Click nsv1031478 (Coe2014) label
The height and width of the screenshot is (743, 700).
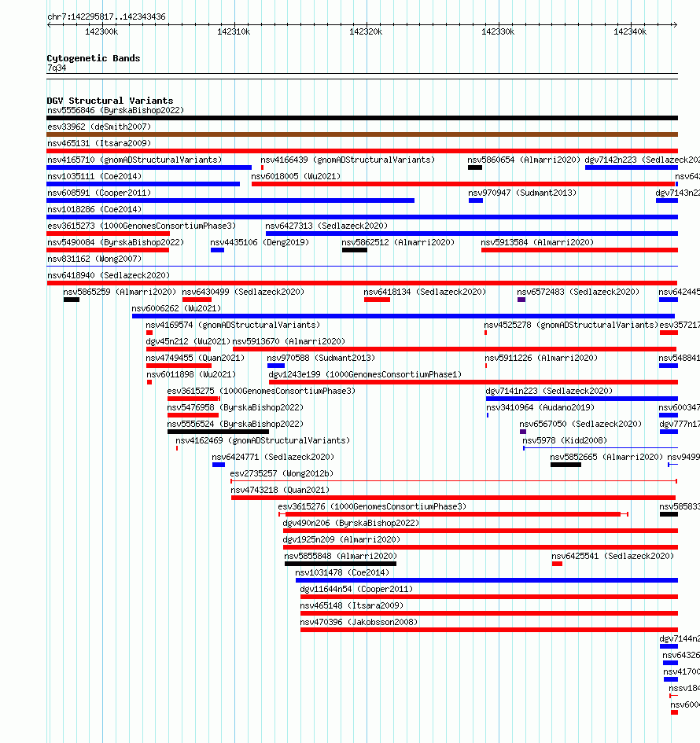341,573
